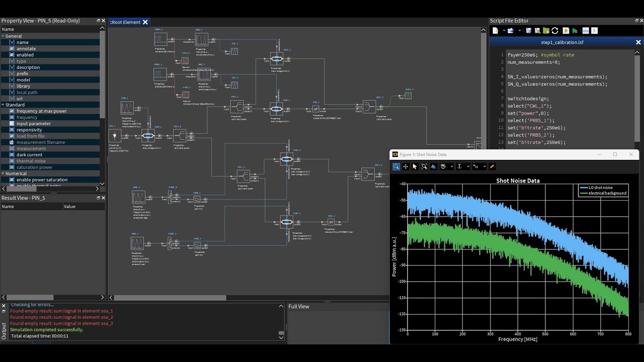Viewport: 644px width, 362px height.
Task: Click the text T icon in Figure 1
Action: (x=459, y=166)
